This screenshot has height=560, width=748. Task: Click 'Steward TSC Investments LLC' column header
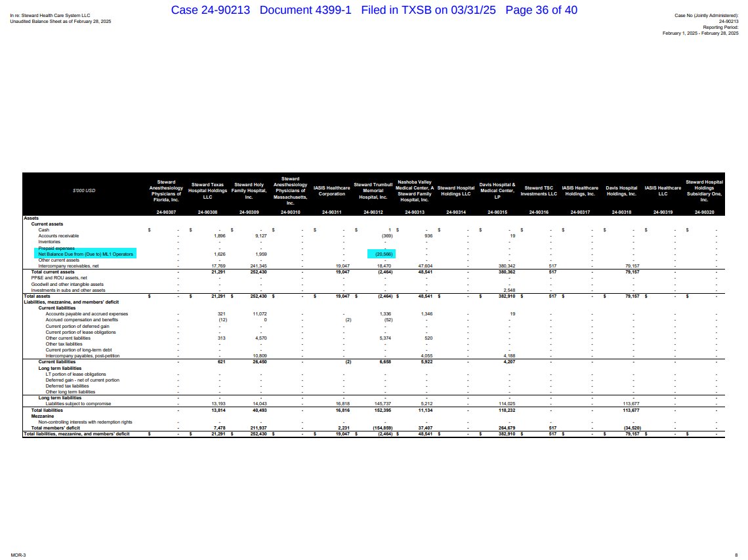click(539, 191)
